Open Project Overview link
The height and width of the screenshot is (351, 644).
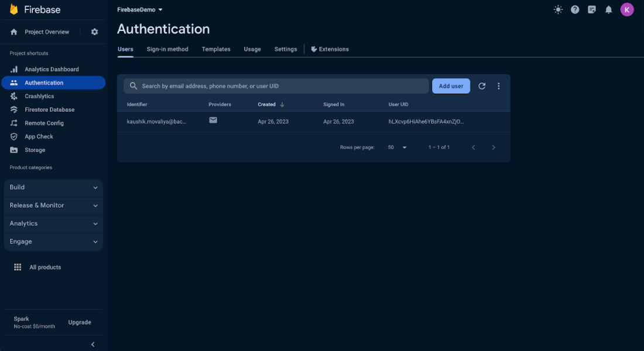[x=47, y=32]
